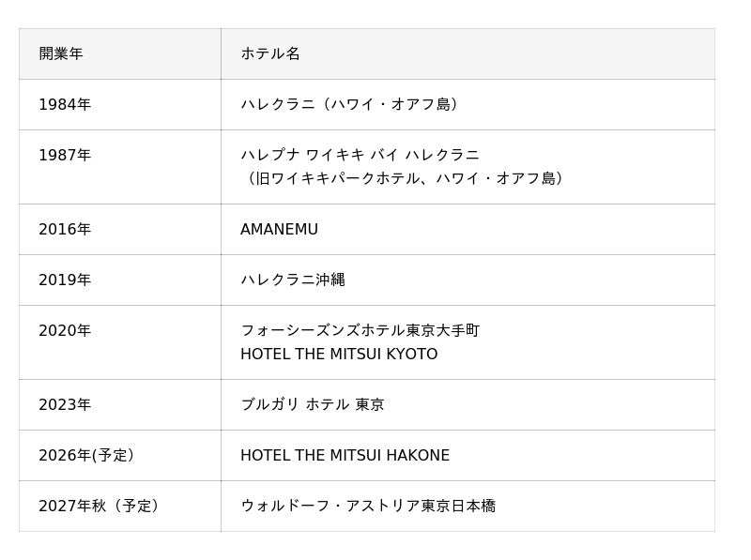
Task: Select the 2023年 year cell
Action: 65,404
